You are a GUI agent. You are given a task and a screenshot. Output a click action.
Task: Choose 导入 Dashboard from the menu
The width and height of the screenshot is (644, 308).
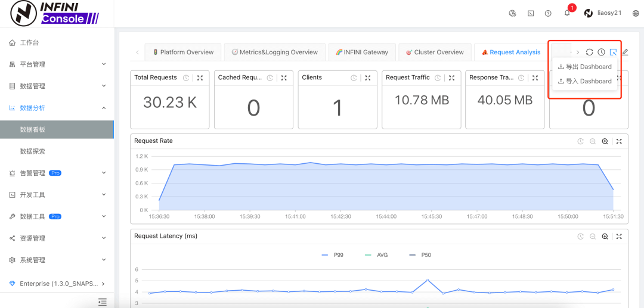585,81
